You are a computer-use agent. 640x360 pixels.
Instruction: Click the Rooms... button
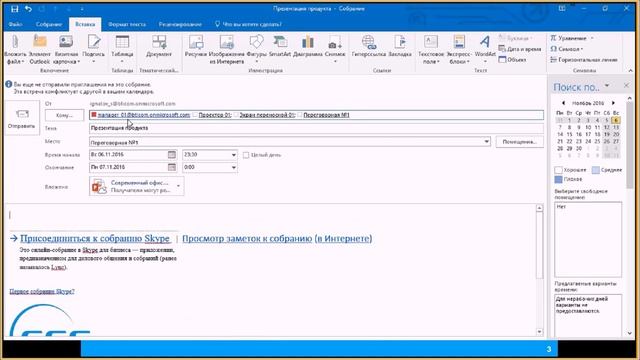[519, 142]
